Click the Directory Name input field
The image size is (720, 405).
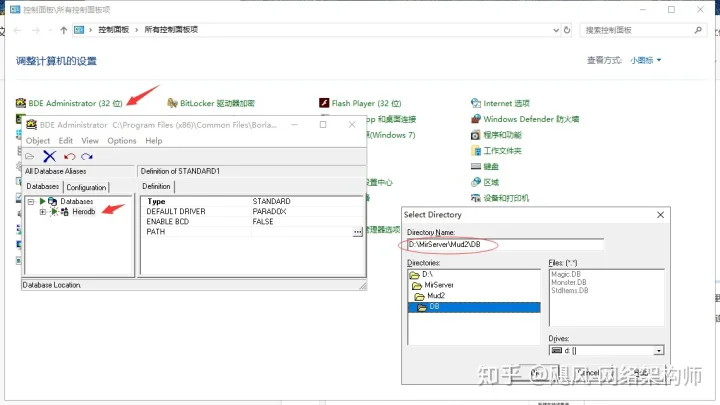pyautogui.click(x=505, y=244)
